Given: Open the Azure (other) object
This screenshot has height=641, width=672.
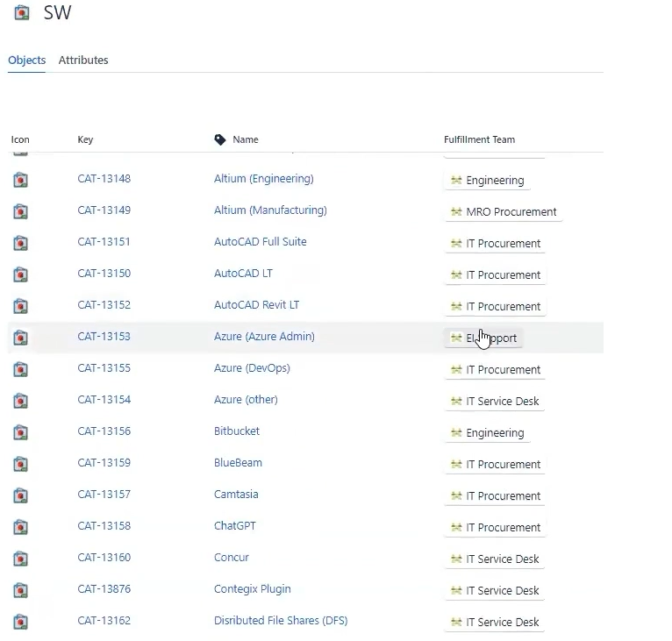Looking at the screenshot, I should pyautogui.click(x=246, y=400).
